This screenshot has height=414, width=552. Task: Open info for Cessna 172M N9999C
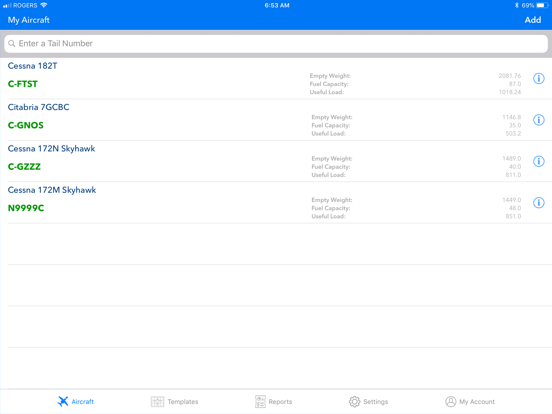pos(539,203)
